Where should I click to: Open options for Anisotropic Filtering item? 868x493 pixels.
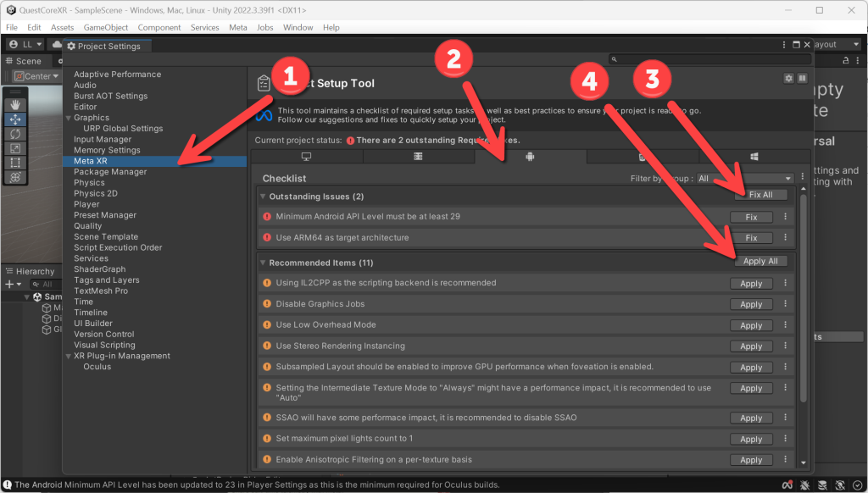[785, 459]
